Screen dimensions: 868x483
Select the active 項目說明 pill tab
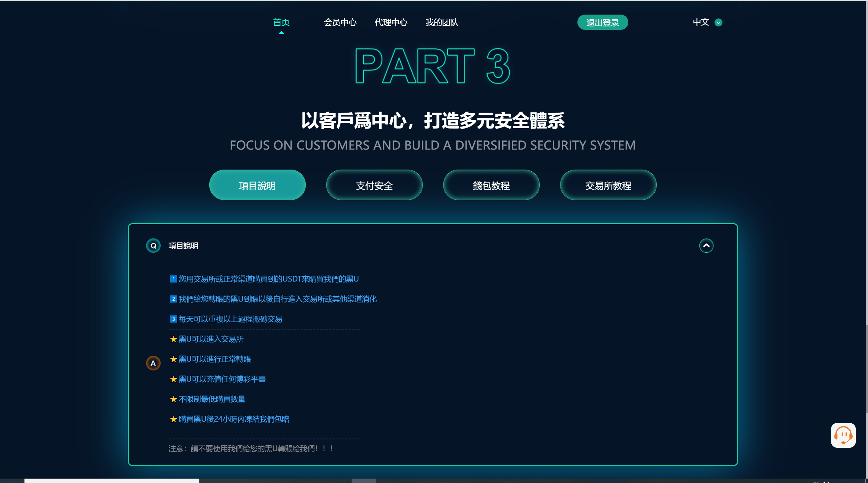257,185
